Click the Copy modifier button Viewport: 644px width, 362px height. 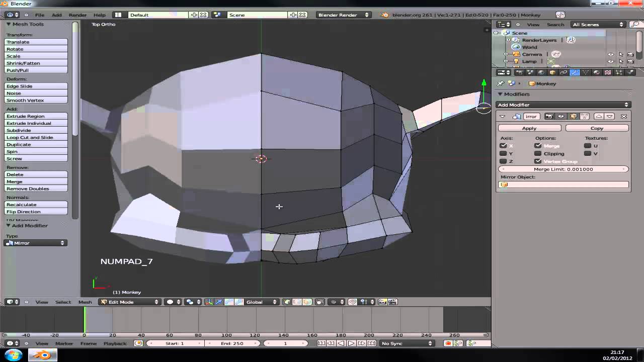(597, 128)
